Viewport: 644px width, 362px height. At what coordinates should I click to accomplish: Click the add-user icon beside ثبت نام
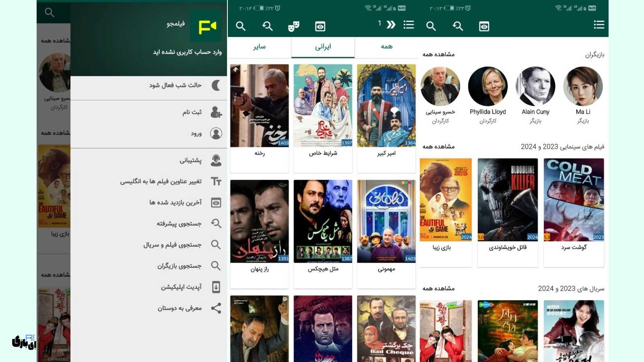tap(216, 112)
